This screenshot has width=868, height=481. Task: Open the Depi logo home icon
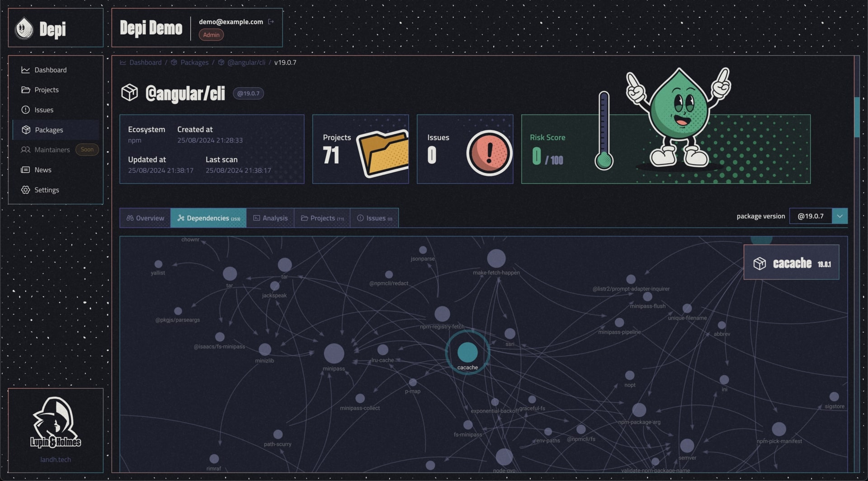tap(24, 28)
